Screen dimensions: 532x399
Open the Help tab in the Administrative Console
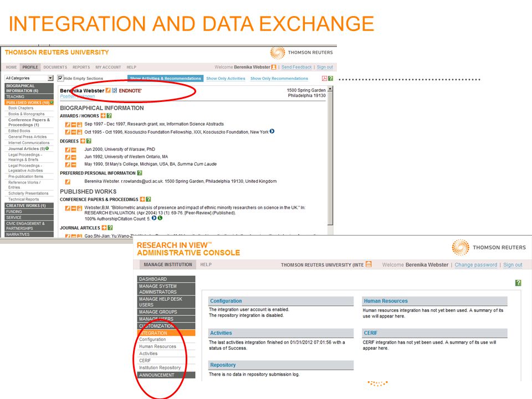[206, 264]
